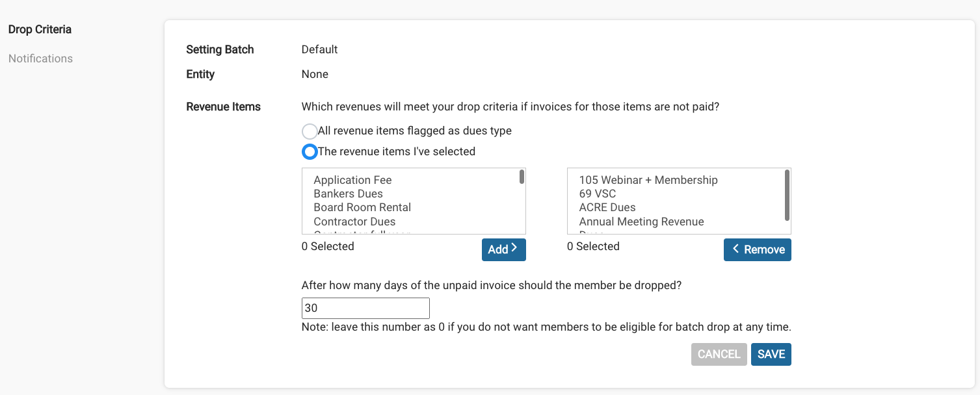980x395 pixels.
Task: Switch to the Drop Criteria section
Action: point(40,29)
